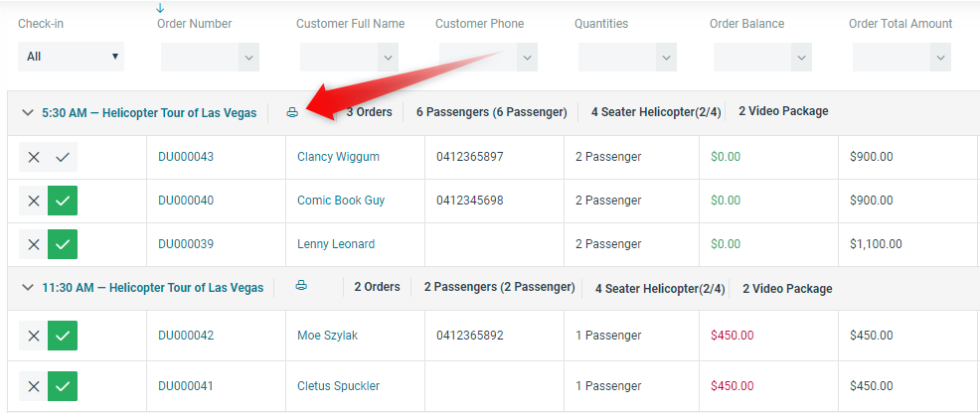The image size is (980, 413).
Task: Open order DU000039 link
Action: (x=186, y=244)
